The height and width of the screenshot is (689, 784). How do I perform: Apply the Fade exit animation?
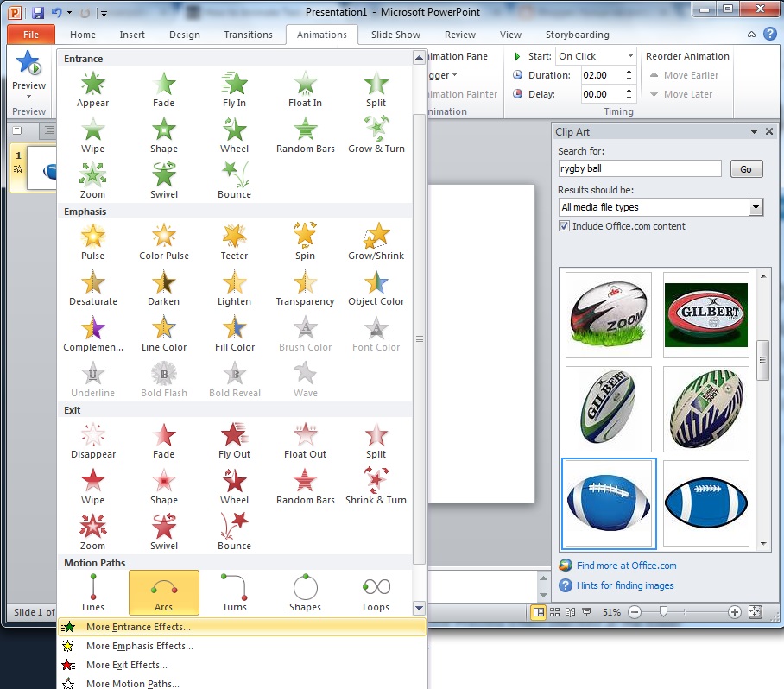click(163, 439)
